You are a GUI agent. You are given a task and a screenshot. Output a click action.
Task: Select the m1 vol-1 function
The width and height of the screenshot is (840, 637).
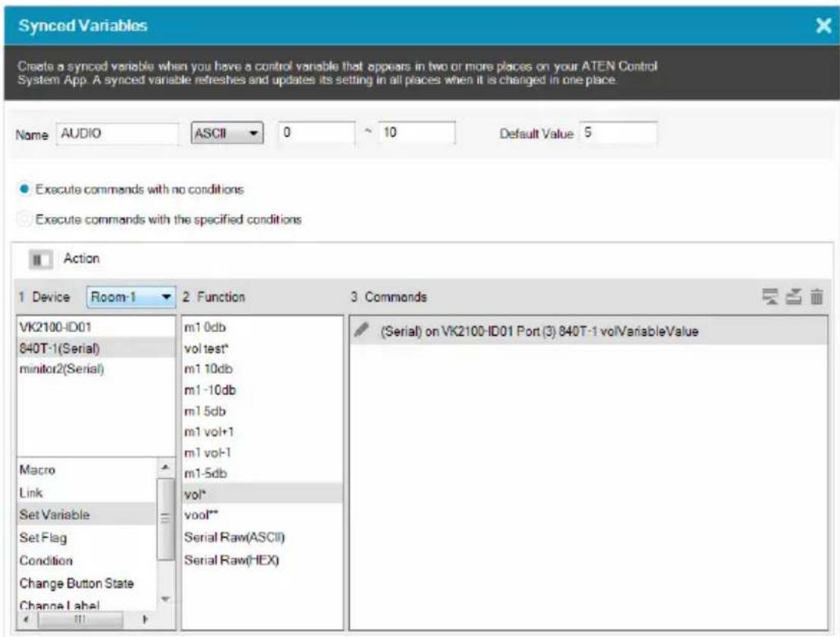262,453
